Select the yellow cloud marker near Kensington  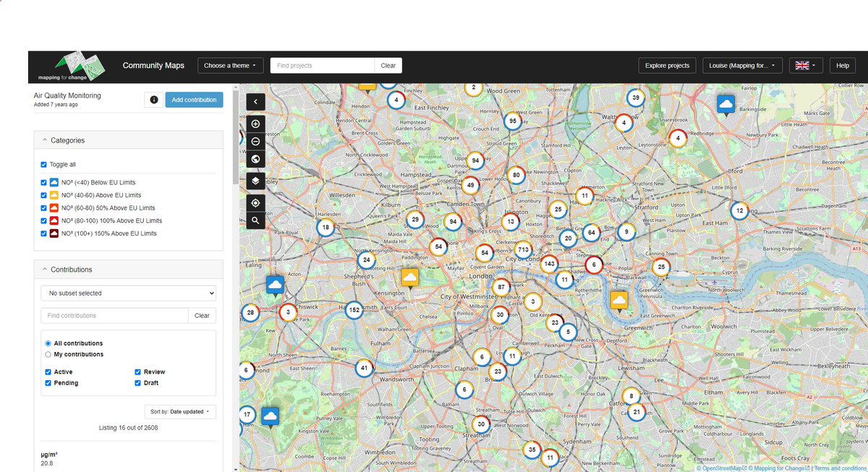pos(409,278)
